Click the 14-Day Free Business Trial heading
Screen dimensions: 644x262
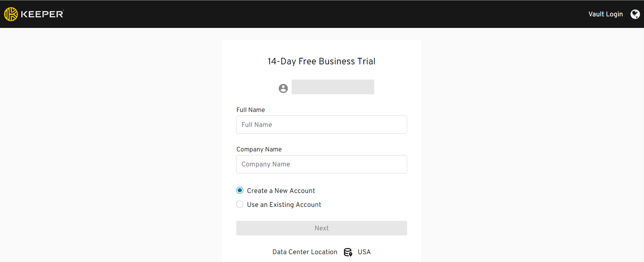pyautogui.click(x=321, y=62)
